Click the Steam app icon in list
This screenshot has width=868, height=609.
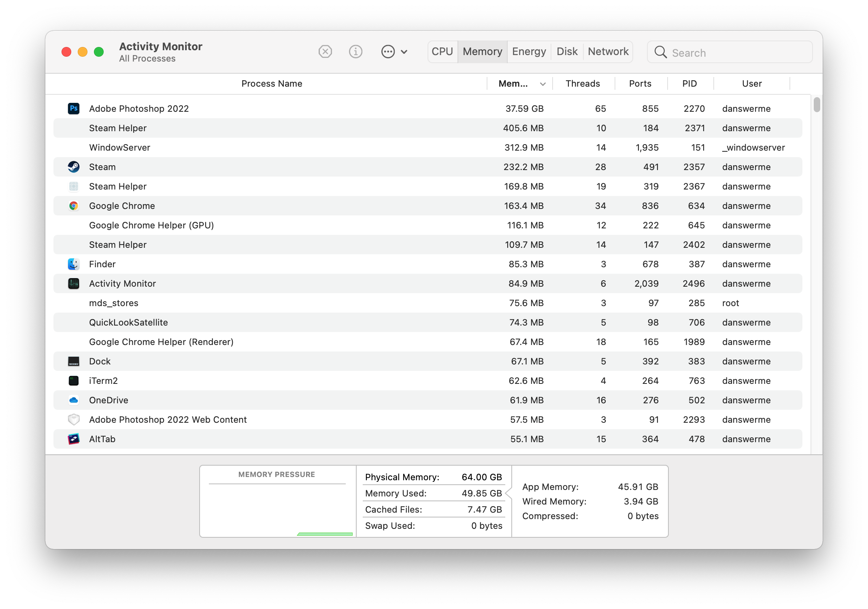point(74,167)
